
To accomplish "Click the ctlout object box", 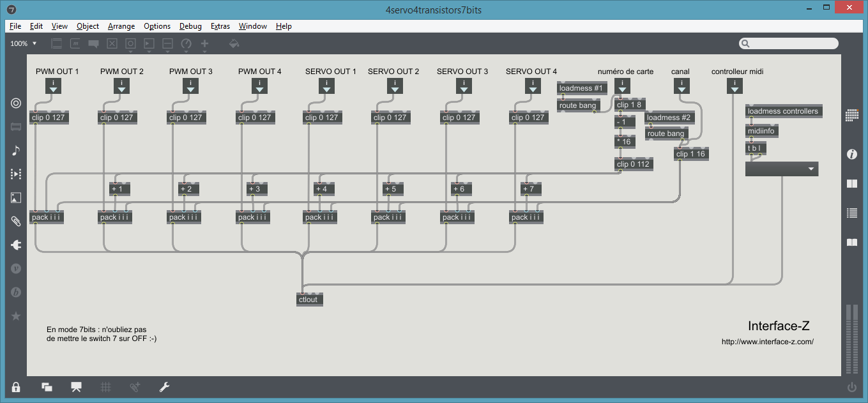I will click(310, 300).
